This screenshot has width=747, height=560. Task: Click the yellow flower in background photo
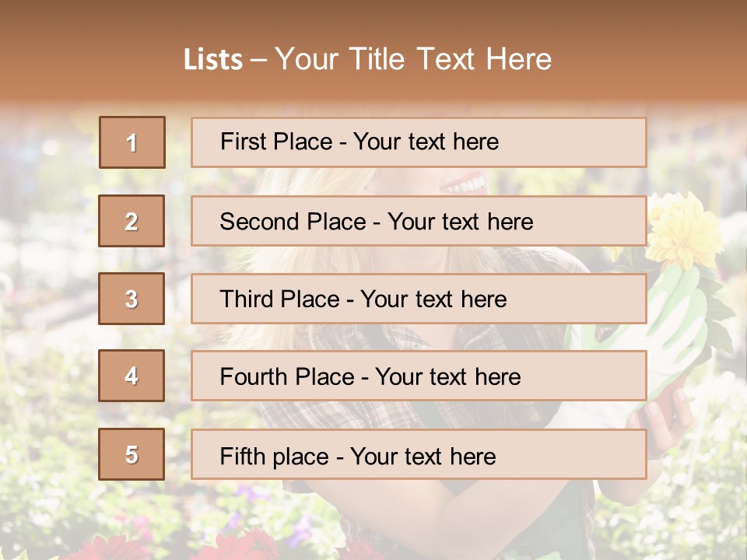pos(684,229)
